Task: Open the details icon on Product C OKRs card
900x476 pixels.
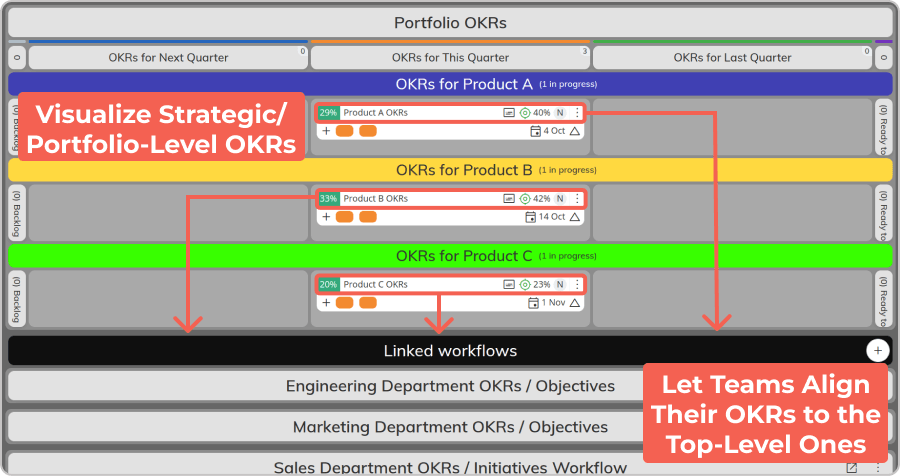Action: click(x=509, y=284)
